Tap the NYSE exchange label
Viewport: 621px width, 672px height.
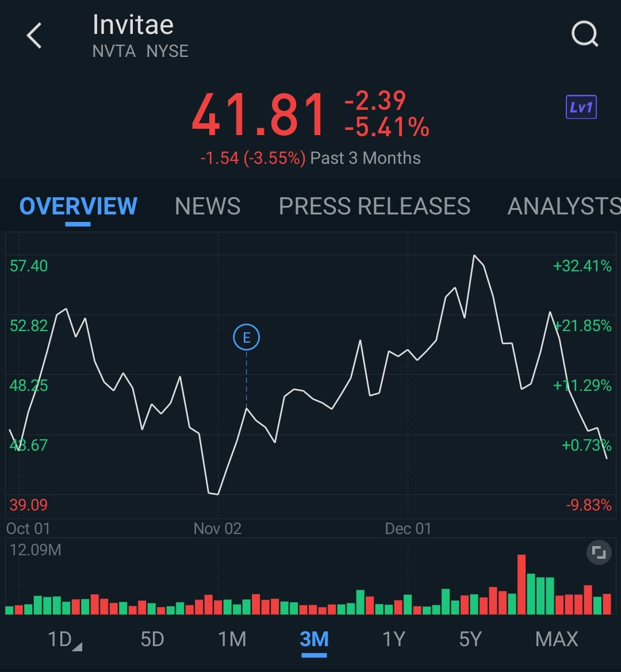pos(167,51)
